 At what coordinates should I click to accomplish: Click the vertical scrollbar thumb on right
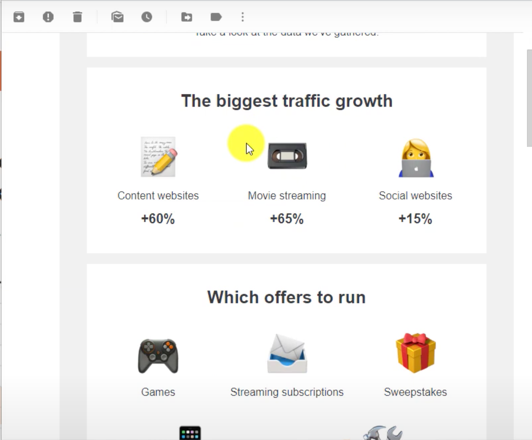(529, 98)
